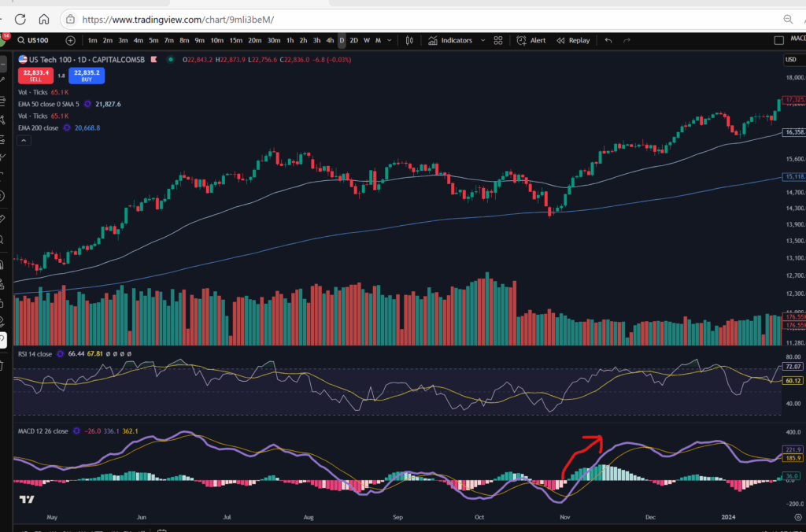Click MACD loading spinner icon
This screenshot has width=806, height=532.
[76, 431]
